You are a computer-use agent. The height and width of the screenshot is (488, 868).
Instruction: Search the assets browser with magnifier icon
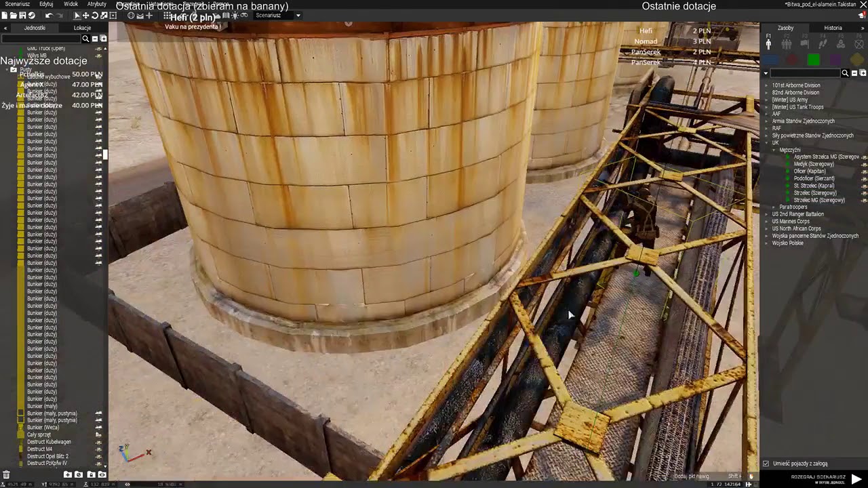(845, 73)
